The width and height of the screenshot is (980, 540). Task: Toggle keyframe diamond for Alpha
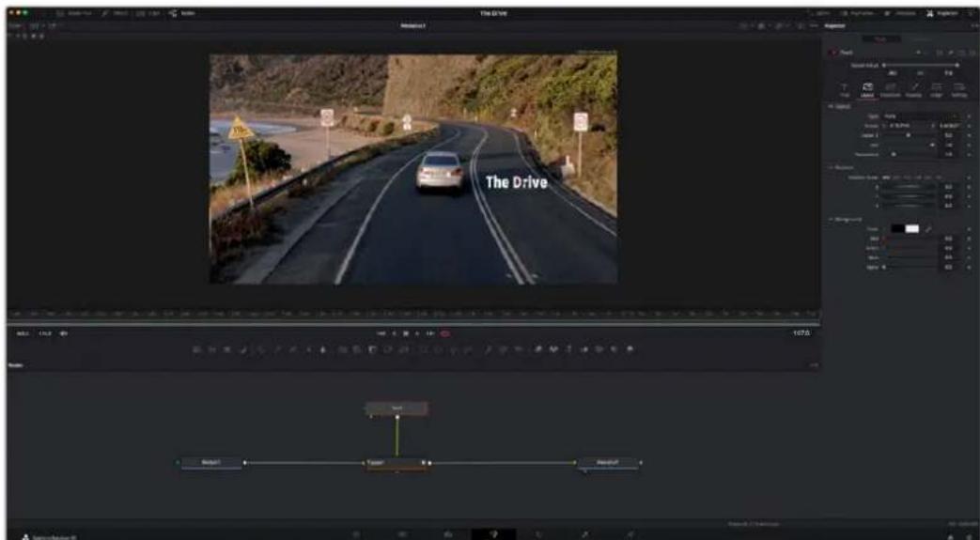tap(969, 267)
